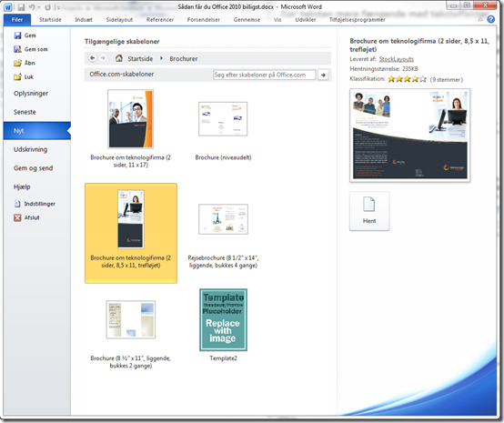This screenshot has width=504, height=423.
Task: Open the Filer tab
Action: pos(17,20)
